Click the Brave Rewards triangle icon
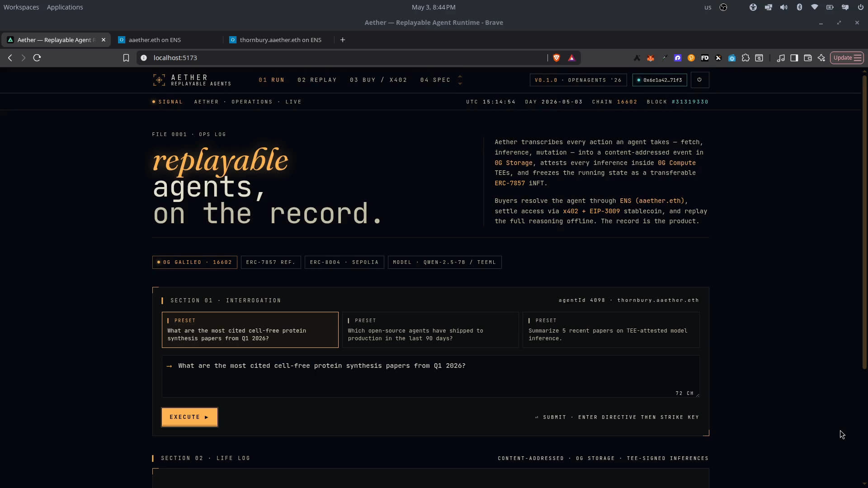Viewport: 868px width, 488px height. click(571, 58)
